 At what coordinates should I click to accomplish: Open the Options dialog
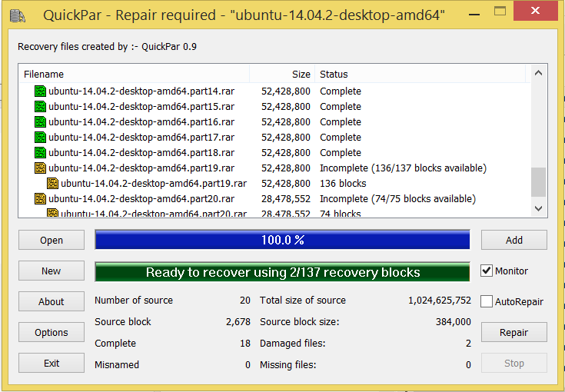tap(52, 332)
